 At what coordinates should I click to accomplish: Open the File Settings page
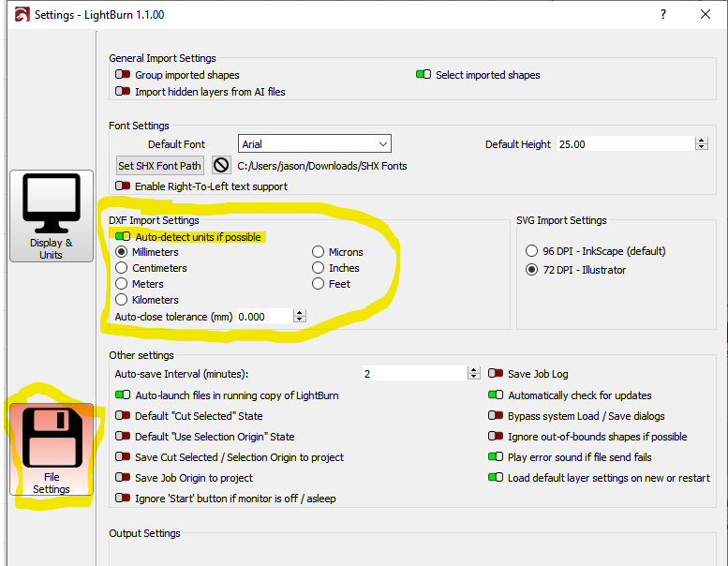click(52, 450)
